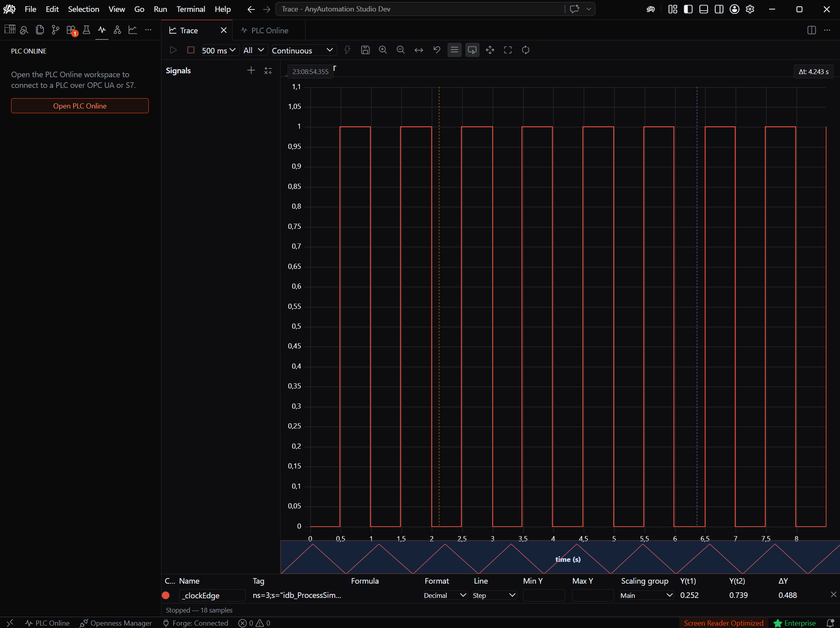The height and width of the screenshot is (628, 840).
Task: Open the File menu
Action: tap(30, 9)
